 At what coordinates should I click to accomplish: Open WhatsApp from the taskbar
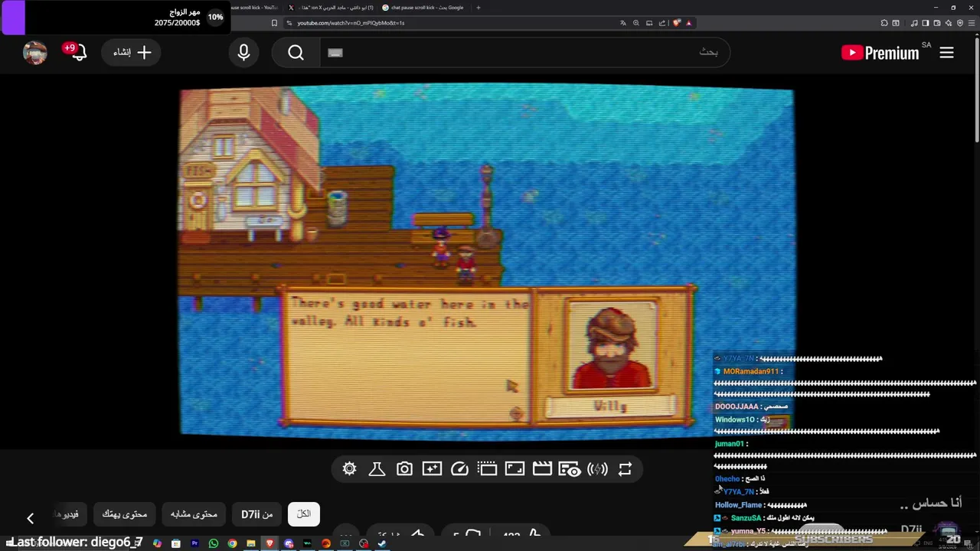214,543
